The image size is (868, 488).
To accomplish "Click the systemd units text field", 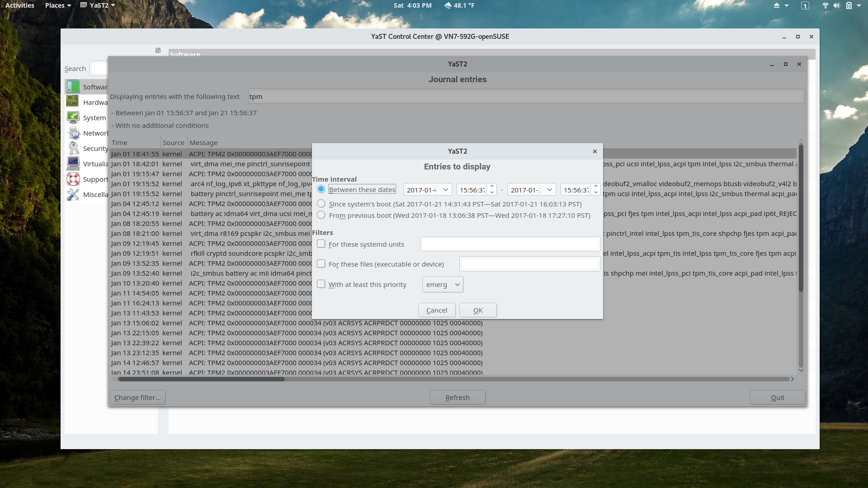I will (510, 244).
